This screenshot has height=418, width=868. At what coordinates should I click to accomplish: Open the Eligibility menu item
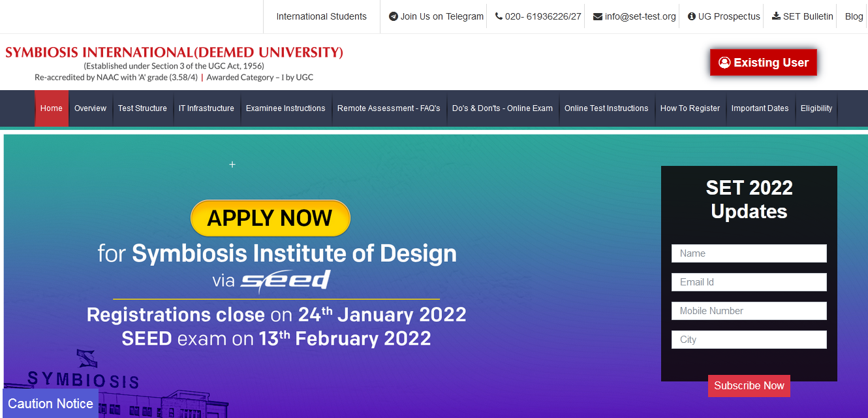pyautogui.click(x=816, y=108)
